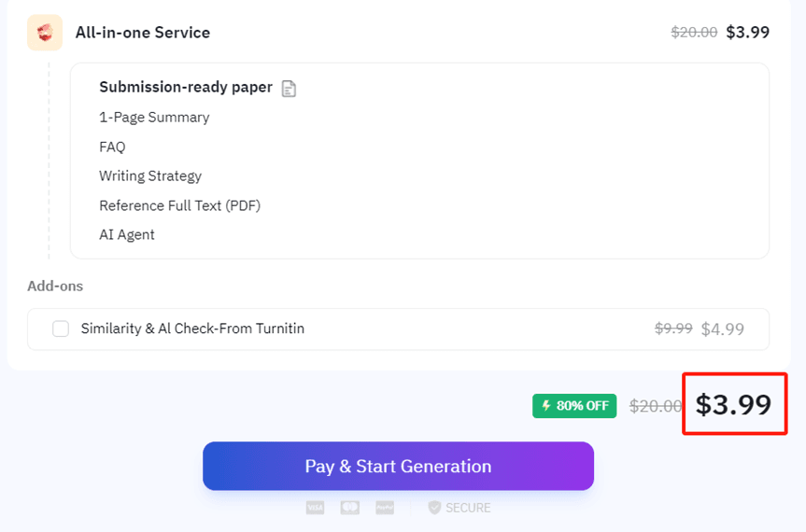This screenshot has height=532, width=806.
Task: Click the Submission-ready paper heading
Action: (x=186, y=88)
